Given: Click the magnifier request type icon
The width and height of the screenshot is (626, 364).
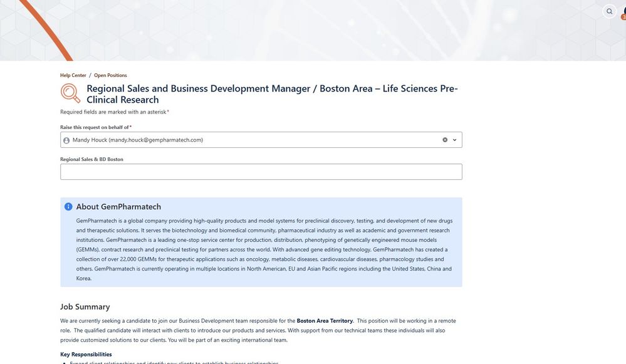Looking at the screenshot, I should [70, 93].
